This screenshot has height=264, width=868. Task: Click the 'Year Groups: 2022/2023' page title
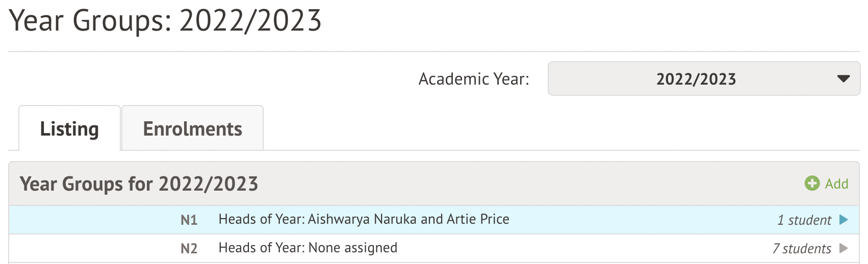coord(165,21)
